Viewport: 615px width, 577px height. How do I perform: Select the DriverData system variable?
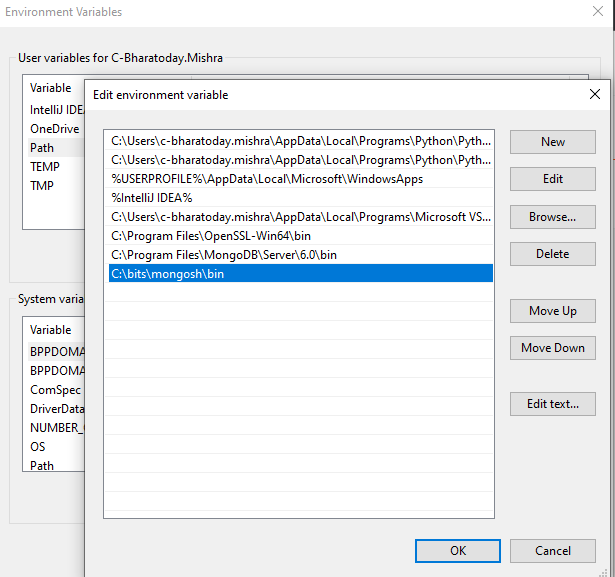[56, 409]
